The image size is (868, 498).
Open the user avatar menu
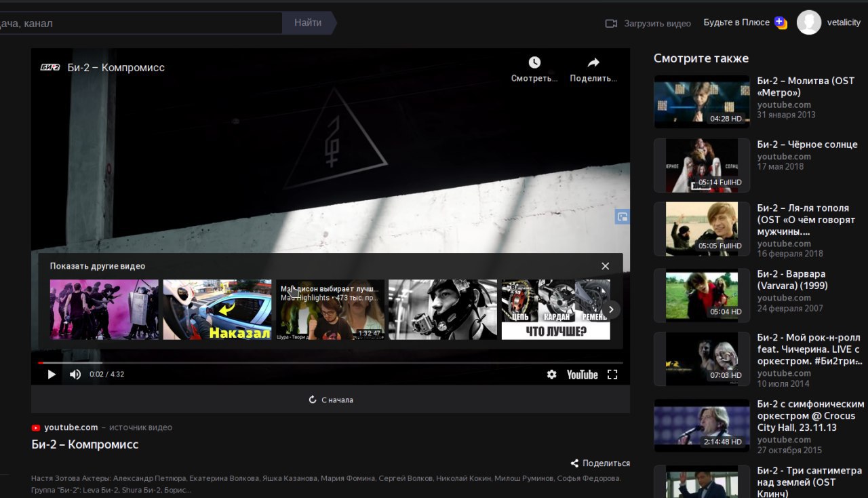point(809,22)
